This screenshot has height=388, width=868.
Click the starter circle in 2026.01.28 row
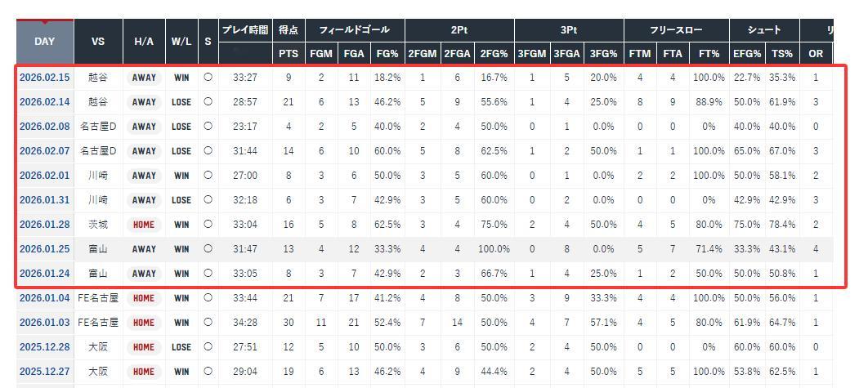[x=208, y=225]
